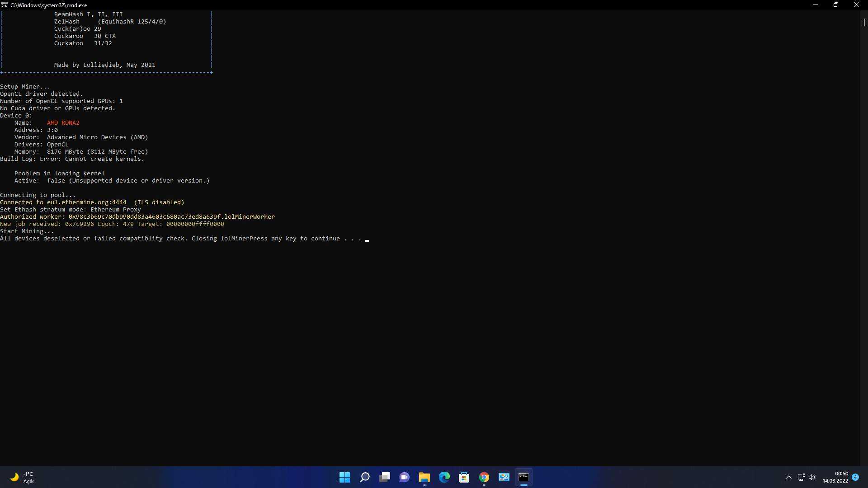Viewport: 868px width, 488px height.
Task: Open the Windows Start menu
Action: [x=344, y=477]
